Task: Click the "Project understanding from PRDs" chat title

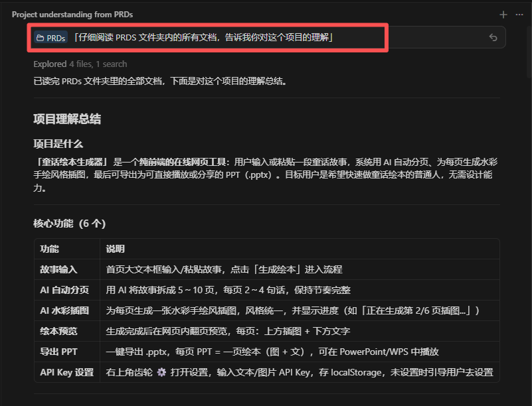Action: tap(72, 14)
